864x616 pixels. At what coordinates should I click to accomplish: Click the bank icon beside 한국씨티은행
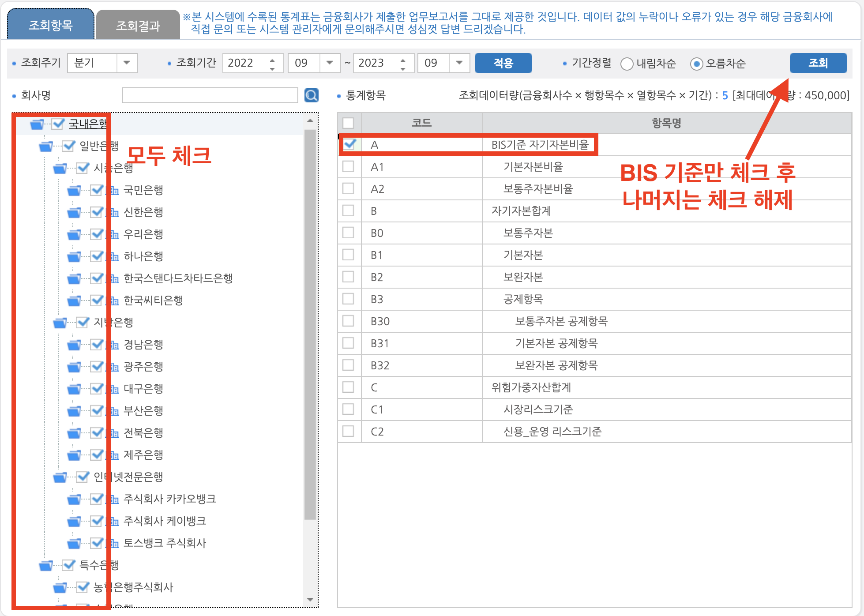(x=112, y=300)
